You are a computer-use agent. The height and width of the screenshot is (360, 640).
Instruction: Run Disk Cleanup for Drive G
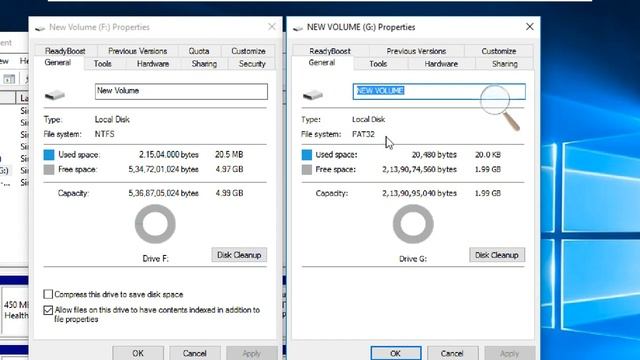coord(497,255)
